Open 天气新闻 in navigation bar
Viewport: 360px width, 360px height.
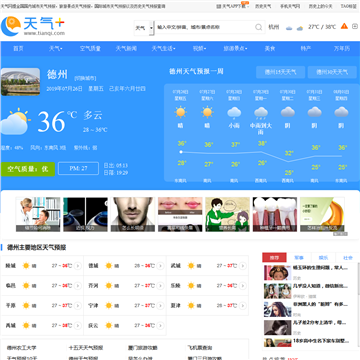(126, 48)
